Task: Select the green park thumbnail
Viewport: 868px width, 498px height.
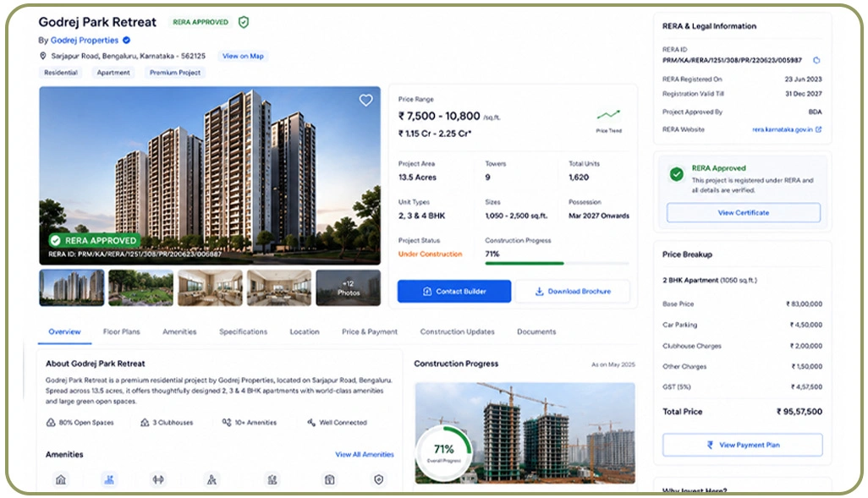Action: pos(140,287)
